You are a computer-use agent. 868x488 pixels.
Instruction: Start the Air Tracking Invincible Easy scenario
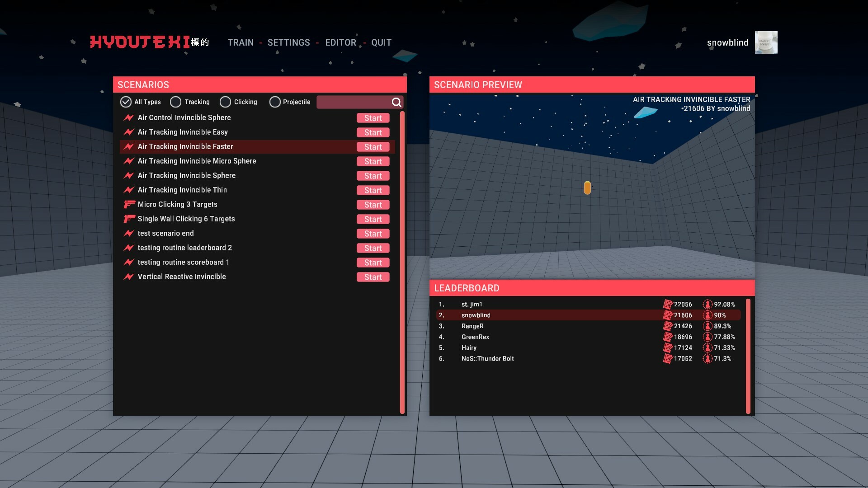(x=373, y=132)
